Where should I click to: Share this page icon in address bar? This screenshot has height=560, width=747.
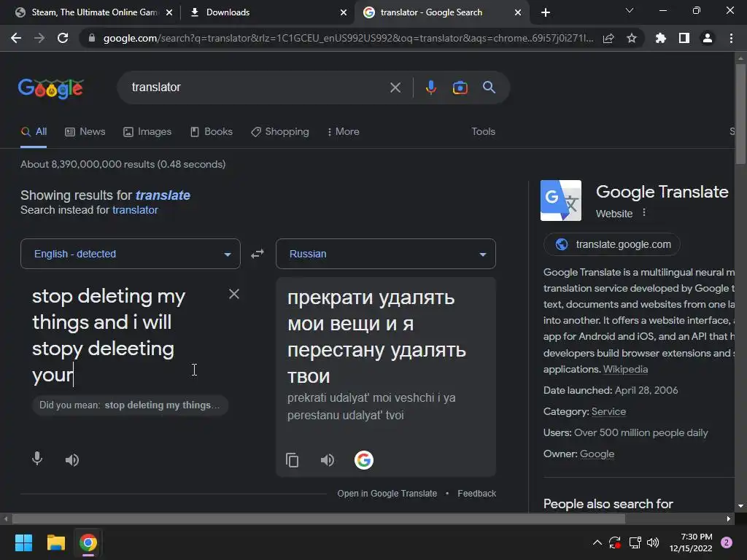[608, 38]
